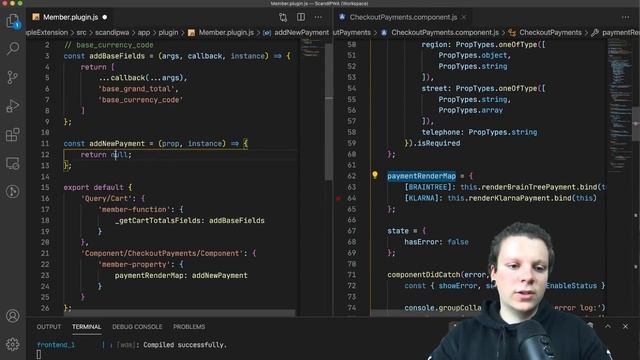Click 'null' in return statement line 12
Screen dimensions: 640x360
click(120, 155)
